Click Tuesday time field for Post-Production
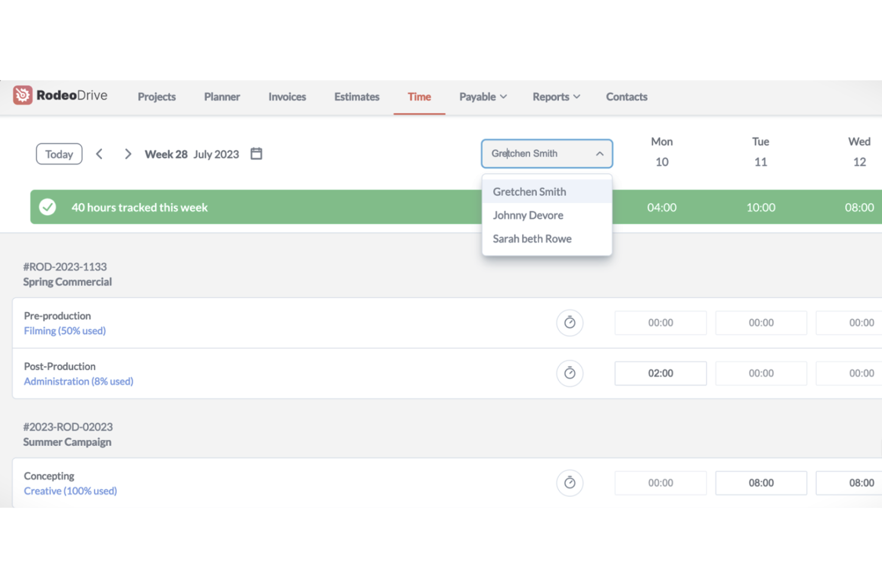 pyautogui.click(x=761, y=373)
